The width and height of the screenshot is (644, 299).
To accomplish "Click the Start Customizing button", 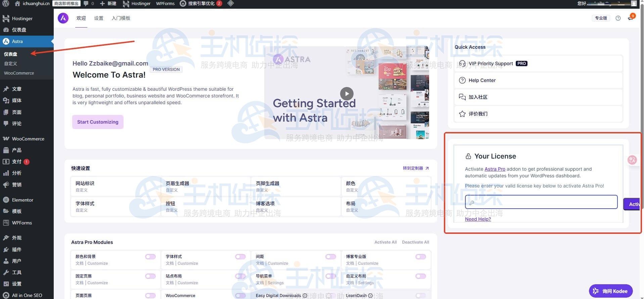I will pyautogui.click(x=98, y=122).
